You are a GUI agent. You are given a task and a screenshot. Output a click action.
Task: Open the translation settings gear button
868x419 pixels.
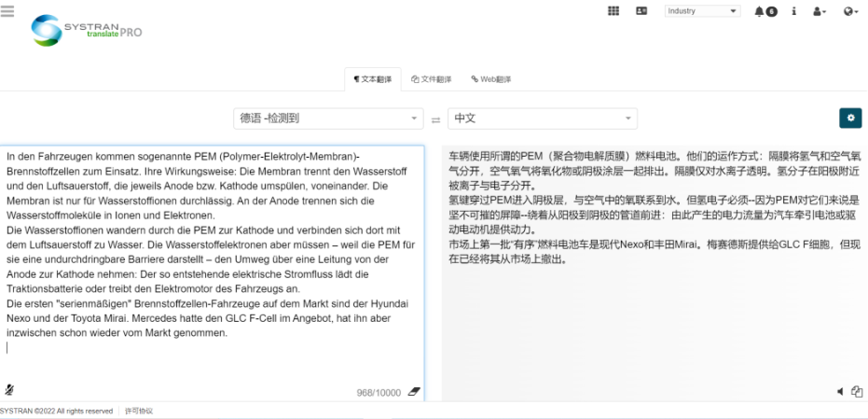coord(851,119)
